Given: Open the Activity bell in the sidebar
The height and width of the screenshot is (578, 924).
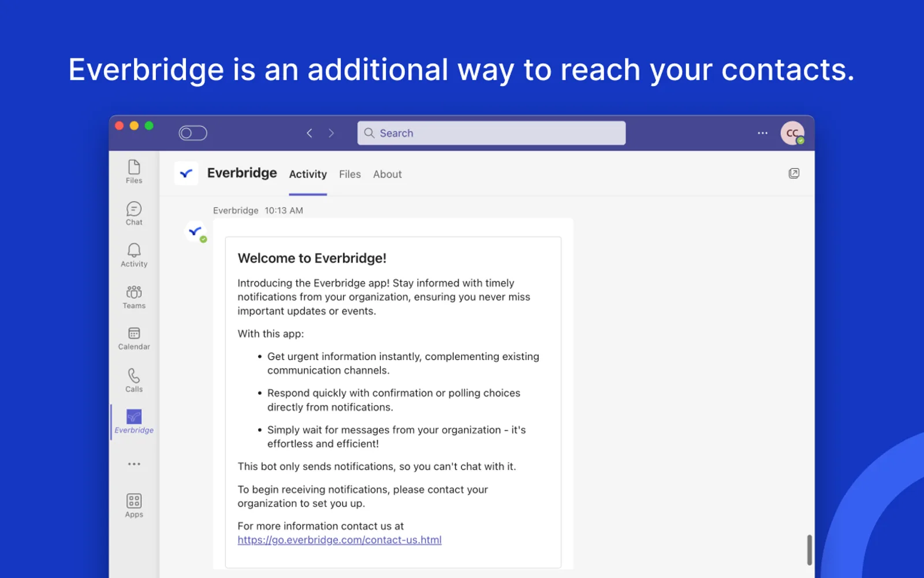Looking at the screenshot, I should [134, 255].
